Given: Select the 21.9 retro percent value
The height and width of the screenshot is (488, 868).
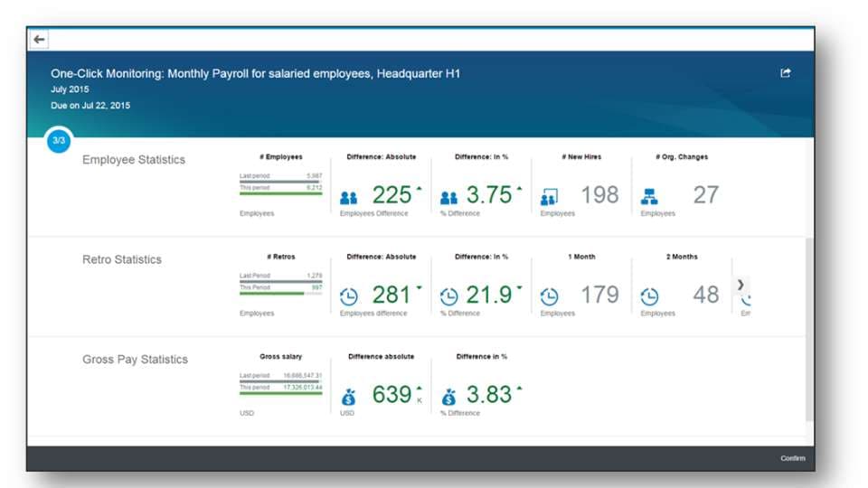Looking at the screenshot, I should click(x=489, y=295).
